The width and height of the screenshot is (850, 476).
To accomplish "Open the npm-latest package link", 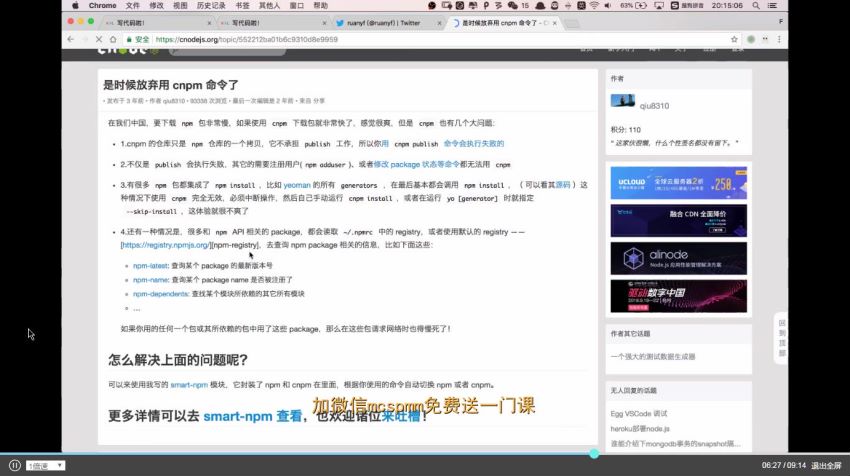I will pyautogui.click(x=152, y=266).
